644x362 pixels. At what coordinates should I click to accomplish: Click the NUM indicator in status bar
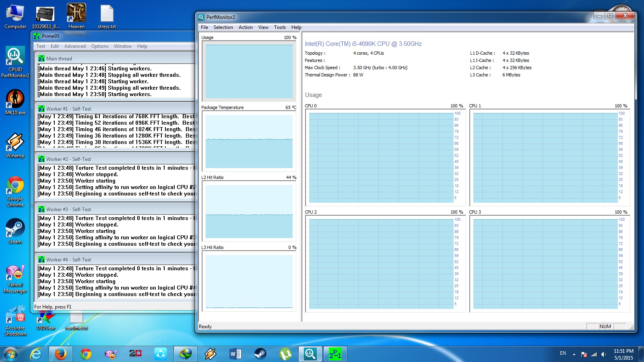click(x=605, y=327)
